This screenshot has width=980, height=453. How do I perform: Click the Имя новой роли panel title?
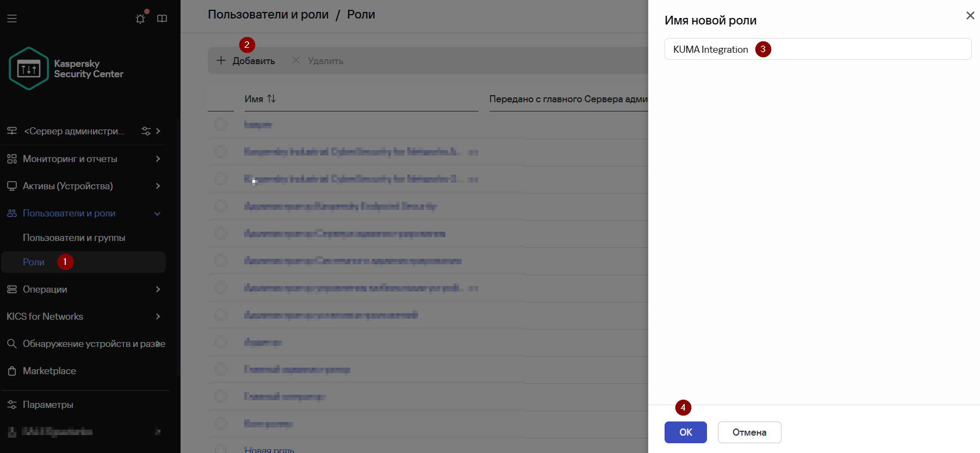tap(710, 21)
